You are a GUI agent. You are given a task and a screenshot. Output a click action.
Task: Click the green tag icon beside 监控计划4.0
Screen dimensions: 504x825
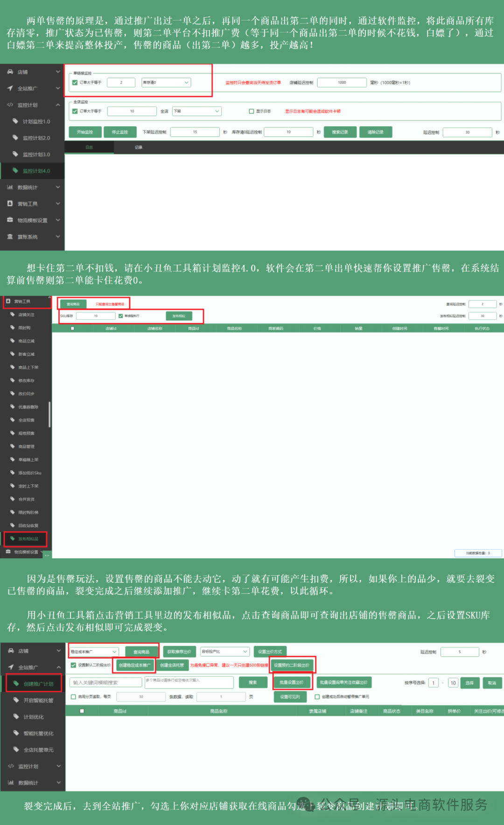(x=15, y=170)
